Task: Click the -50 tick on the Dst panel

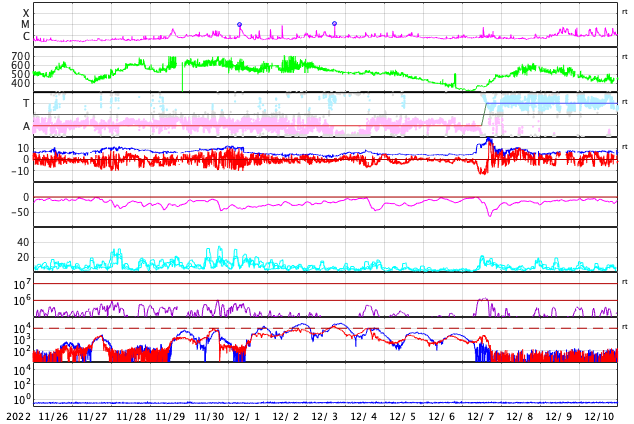Action: (x=21, y=212)
